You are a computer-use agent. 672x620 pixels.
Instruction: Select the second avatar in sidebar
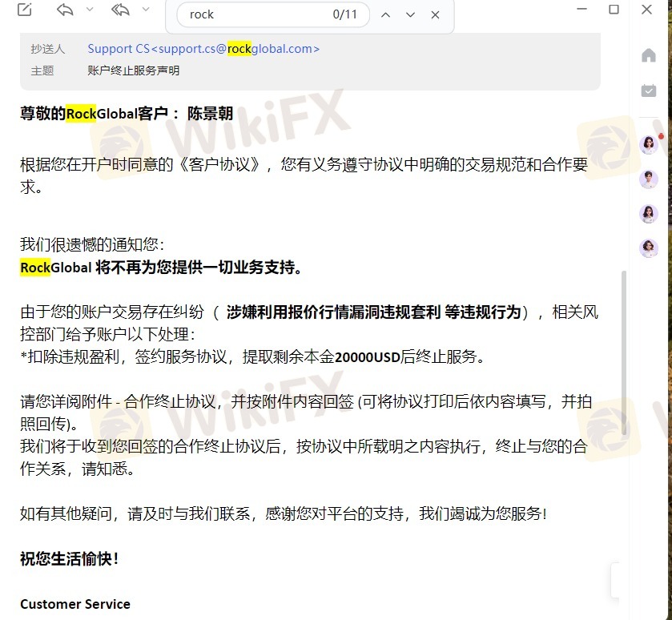(649, 179)
